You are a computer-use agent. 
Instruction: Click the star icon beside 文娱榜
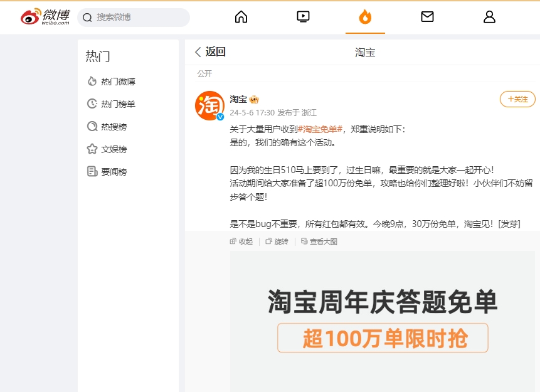[x=92, y=149]
